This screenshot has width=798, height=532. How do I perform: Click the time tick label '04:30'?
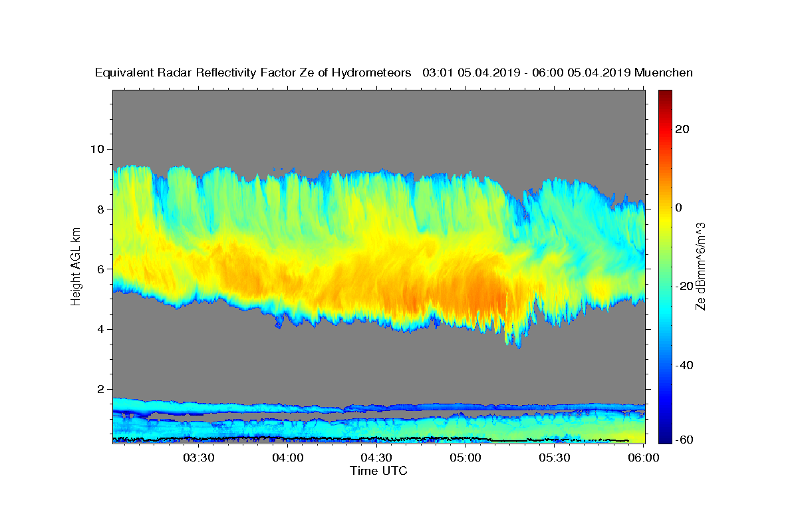pyautogui.click(x=377, y=458)
